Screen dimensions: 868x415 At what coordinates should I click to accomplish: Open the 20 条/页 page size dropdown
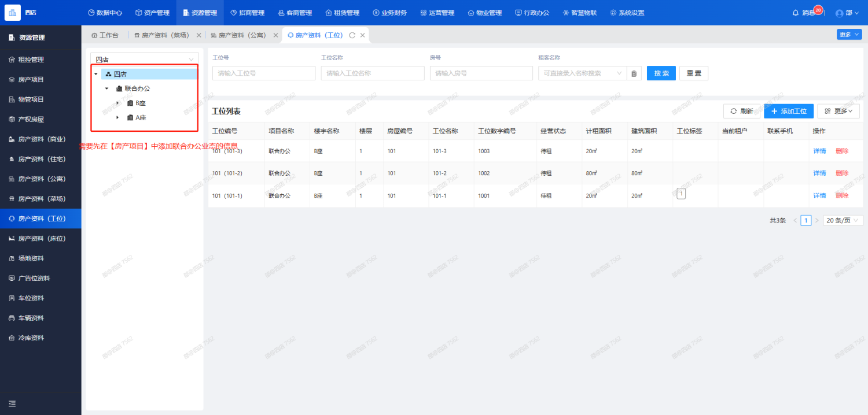point(843,220)
